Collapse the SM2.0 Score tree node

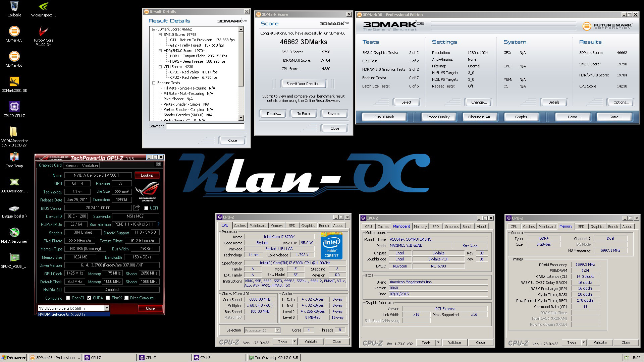[x=160, y=35]
